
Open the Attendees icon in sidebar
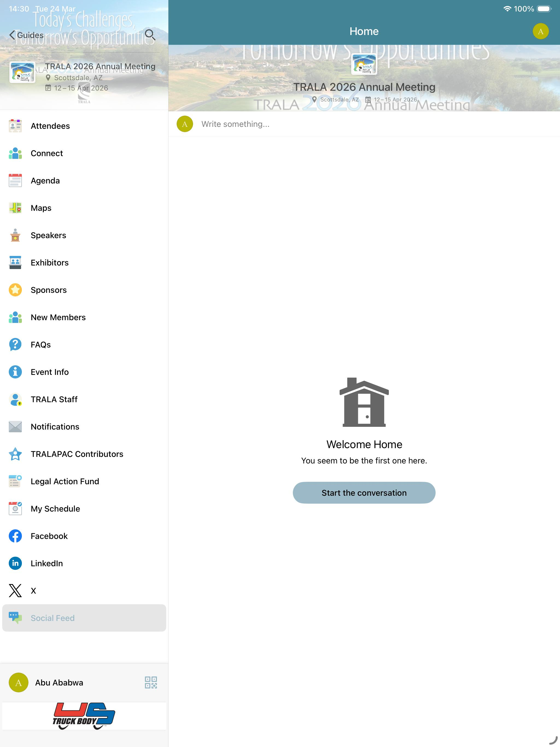click(x=15, y=126)
